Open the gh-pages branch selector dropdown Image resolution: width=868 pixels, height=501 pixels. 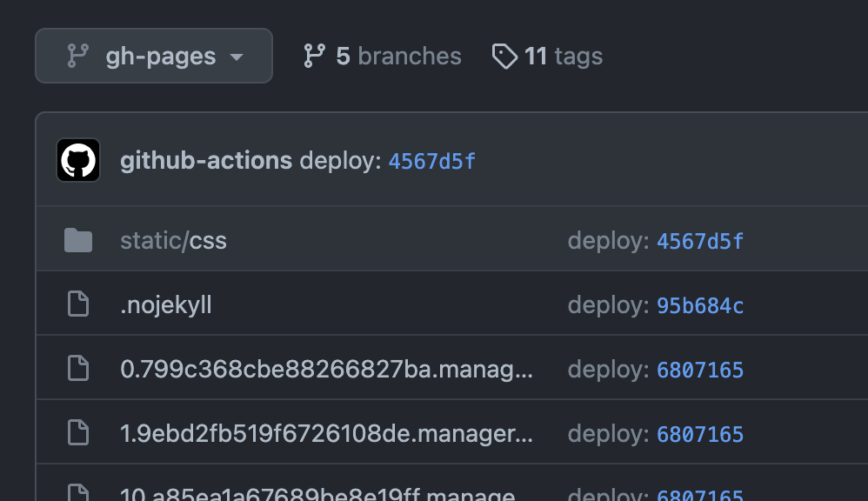(154, 56)
